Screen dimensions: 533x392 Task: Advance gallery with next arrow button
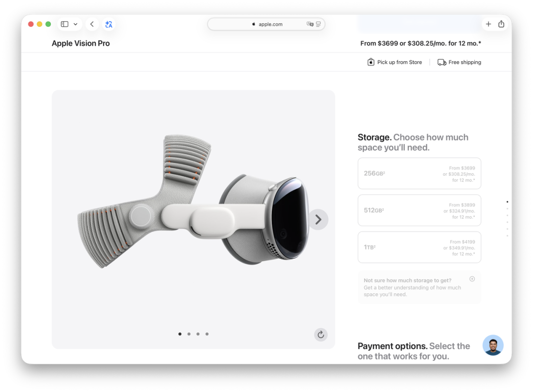(318, 220)
